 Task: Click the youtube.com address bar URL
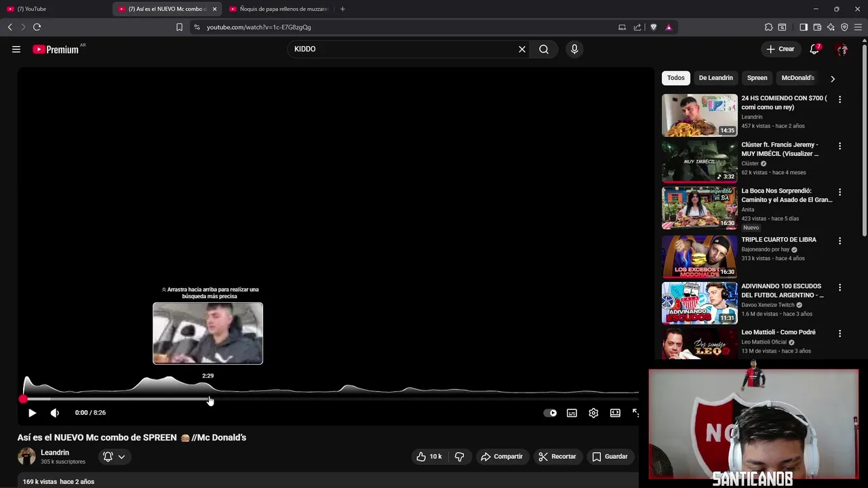[x=258, y=27]
